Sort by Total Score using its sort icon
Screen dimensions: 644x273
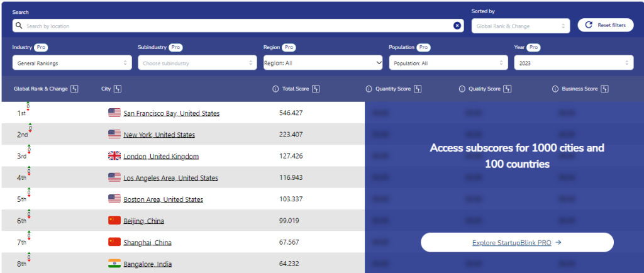pos(316,89)
